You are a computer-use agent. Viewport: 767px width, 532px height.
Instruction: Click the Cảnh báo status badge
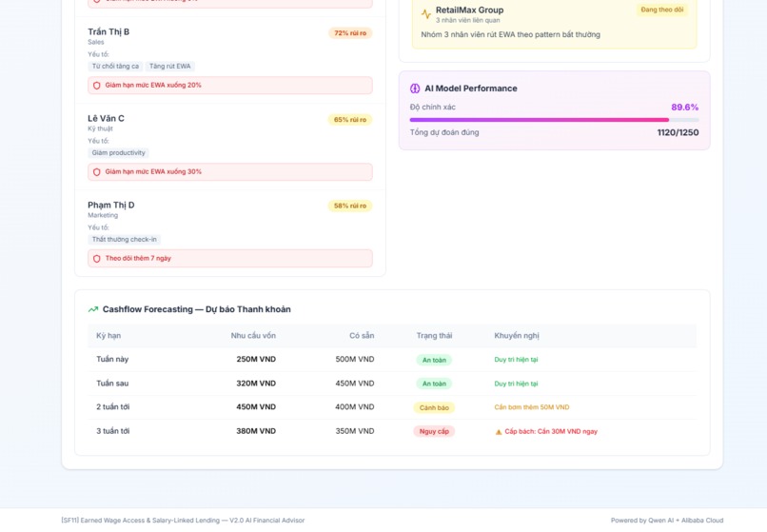tap(434, 407)
